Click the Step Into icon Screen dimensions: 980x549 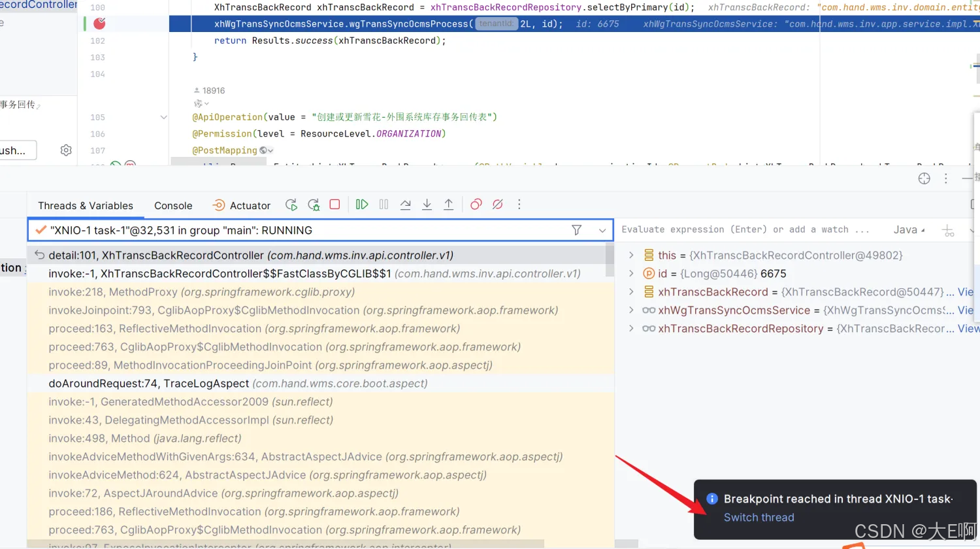click(427, 205)
